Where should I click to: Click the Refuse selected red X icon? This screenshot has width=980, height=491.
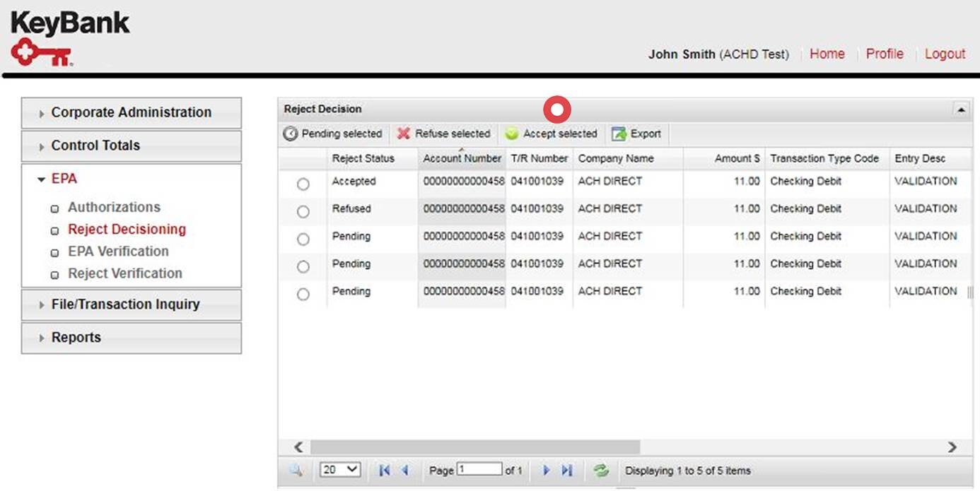click(404, 134)
